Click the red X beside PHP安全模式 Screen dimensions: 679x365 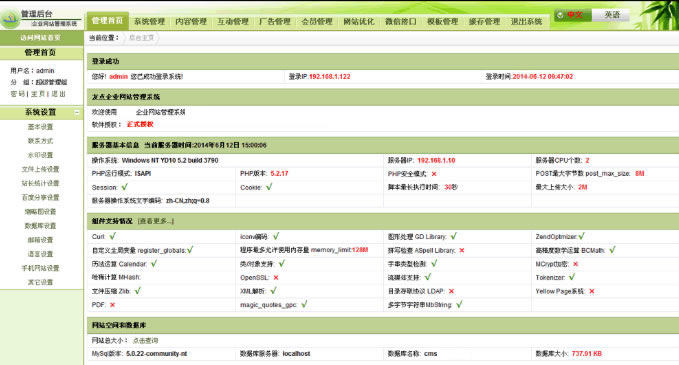pos(434,174)
